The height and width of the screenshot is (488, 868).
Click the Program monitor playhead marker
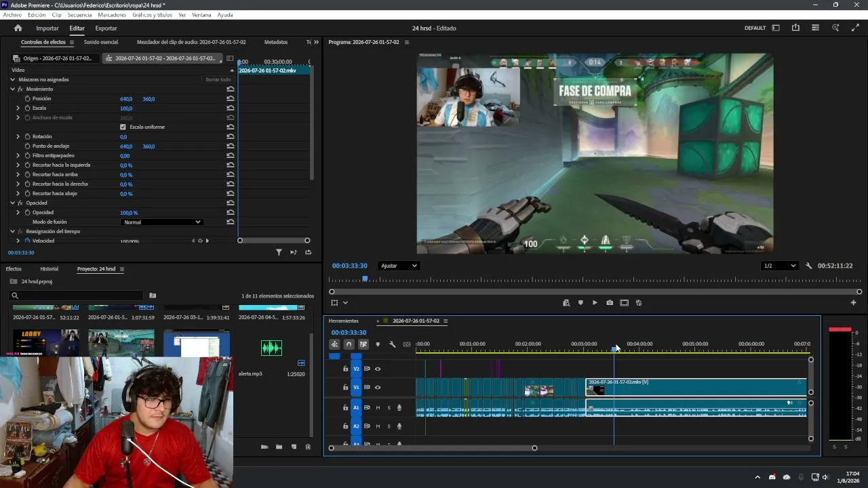tap(365, 279)
